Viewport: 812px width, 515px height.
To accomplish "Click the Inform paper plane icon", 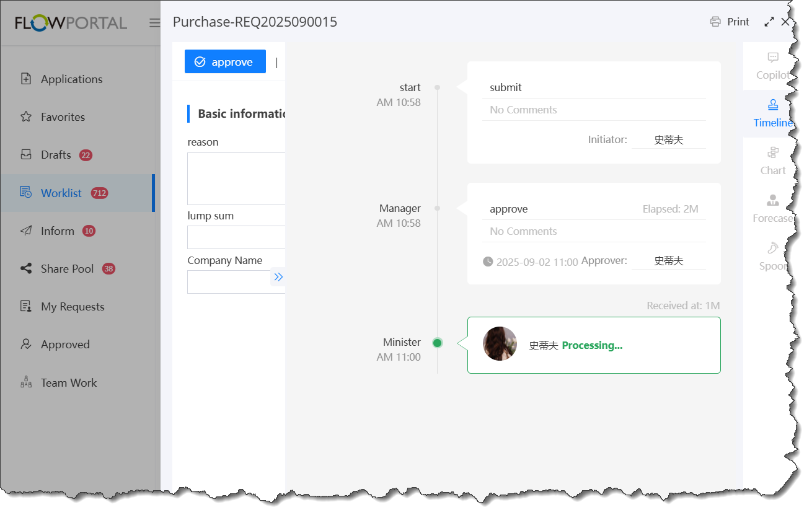I will pyautogui.click(x=26, y=231).
